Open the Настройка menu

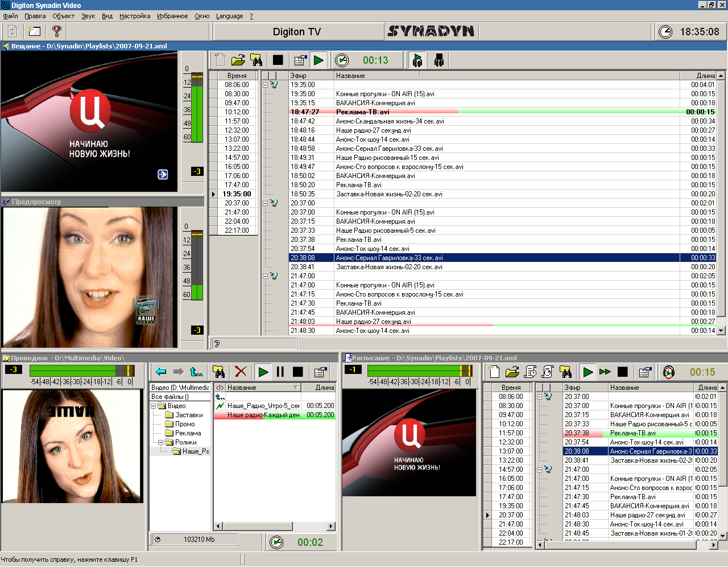[x=135, y=16]
